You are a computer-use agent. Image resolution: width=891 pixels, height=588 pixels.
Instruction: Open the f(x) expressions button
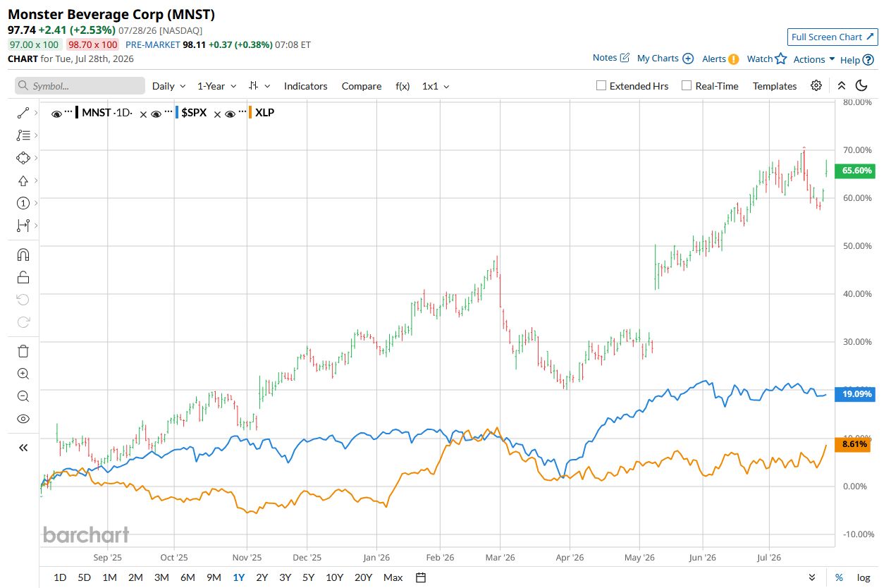[403, 86]
